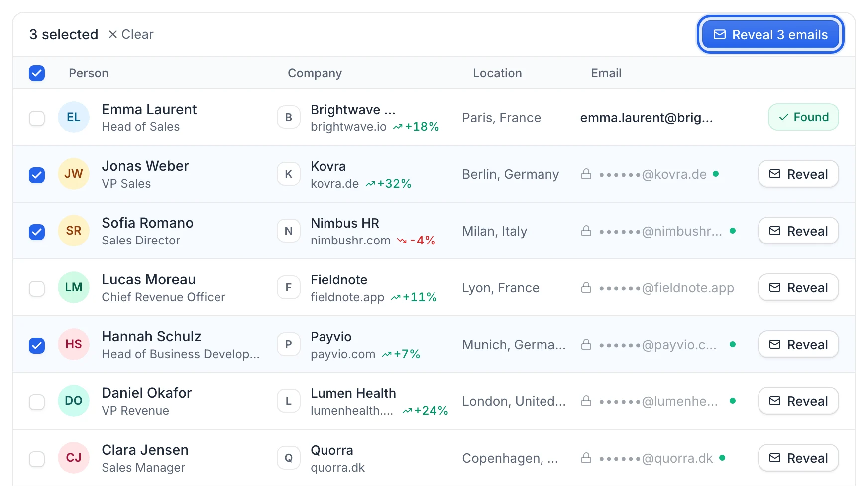Click the Company column header
Image resolution: width=868 pixels, height=486 pixels.
[x=315, y=73]
